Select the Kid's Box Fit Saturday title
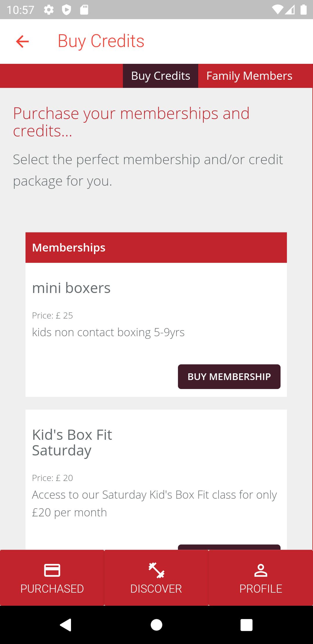Screen dimensions: 313x644 click(72, 442)
